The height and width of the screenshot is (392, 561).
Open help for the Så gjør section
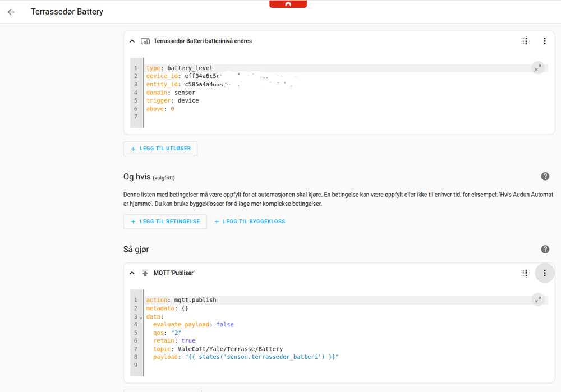545,249
